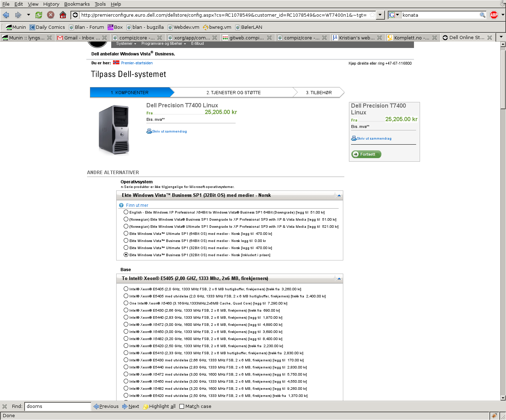Select Vista Business SP1 64Bit OS radio option

pyautogui.click(x=126, y=241)
